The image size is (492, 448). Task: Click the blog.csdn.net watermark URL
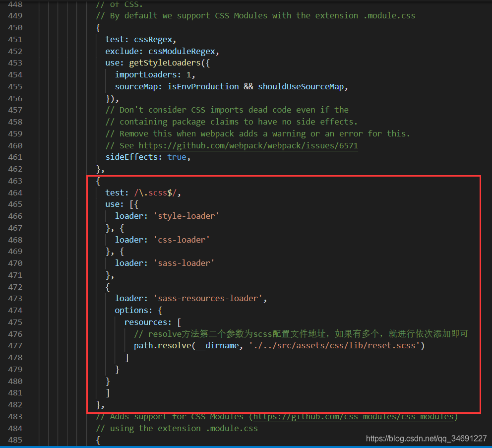click(x=426, y=439)
